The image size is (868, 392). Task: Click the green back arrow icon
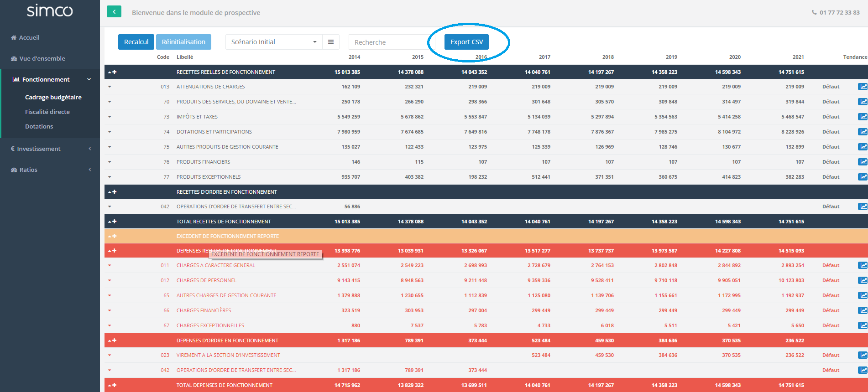pos(114,12)
